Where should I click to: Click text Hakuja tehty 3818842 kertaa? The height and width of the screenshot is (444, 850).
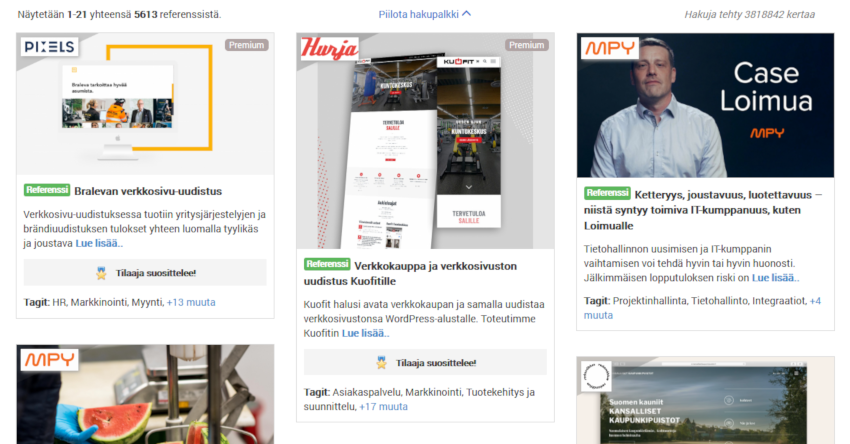click(x=750, y=15)
